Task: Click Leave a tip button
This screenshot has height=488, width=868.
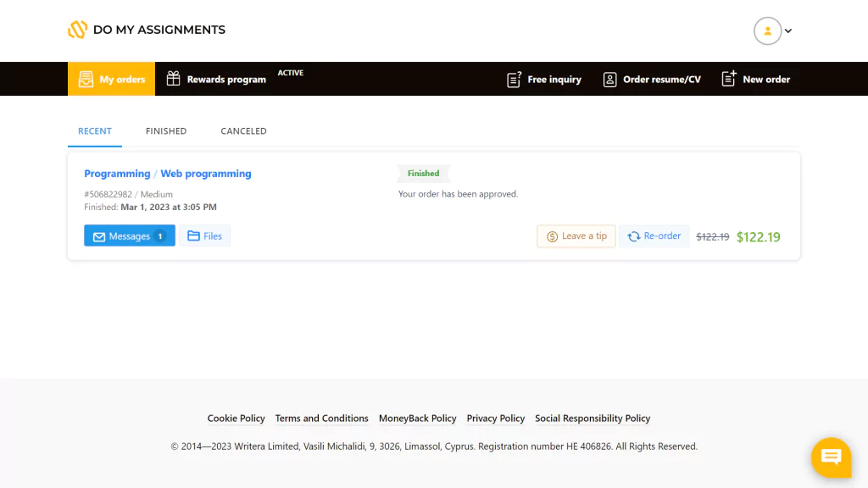Action: (x=576, y=236)
